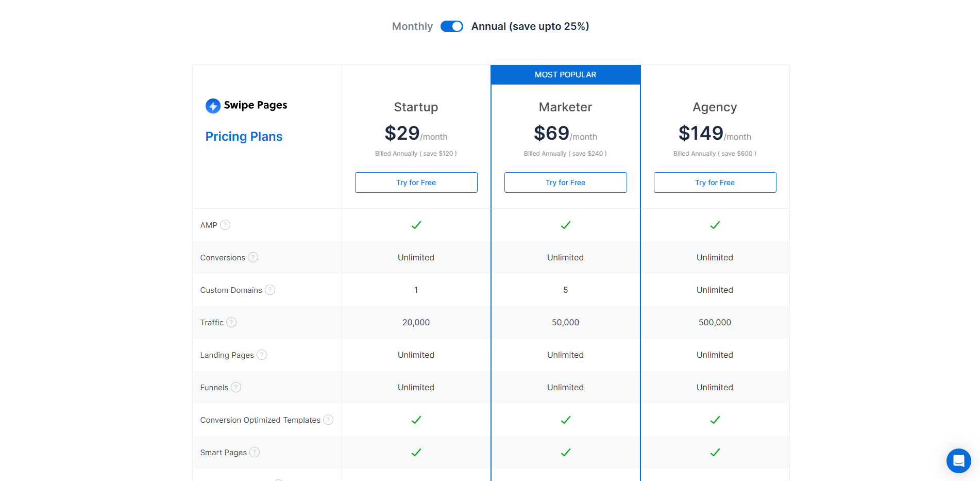This screenshot has width=980, height=481.
Task: Select the Startup plan title
Action: click(x=416, y=107)
